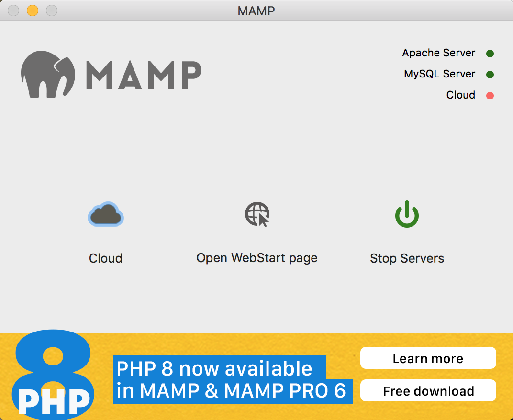
Task: Click the MAMP window title bar text
Action: coord(256,11)
